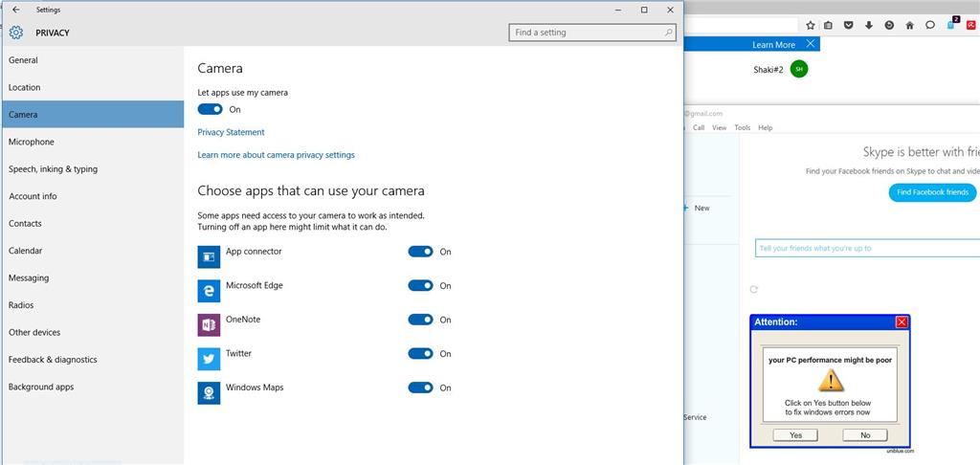Click the Windows Maps app icon
Screen dimensions: 980x465
coord(209,393)
